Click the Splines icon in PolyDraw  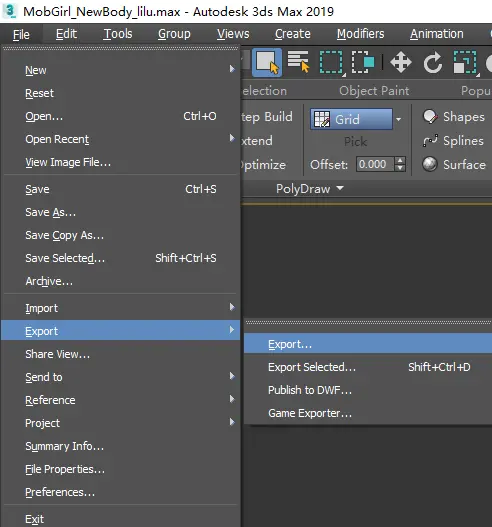[x=430, y=140]
